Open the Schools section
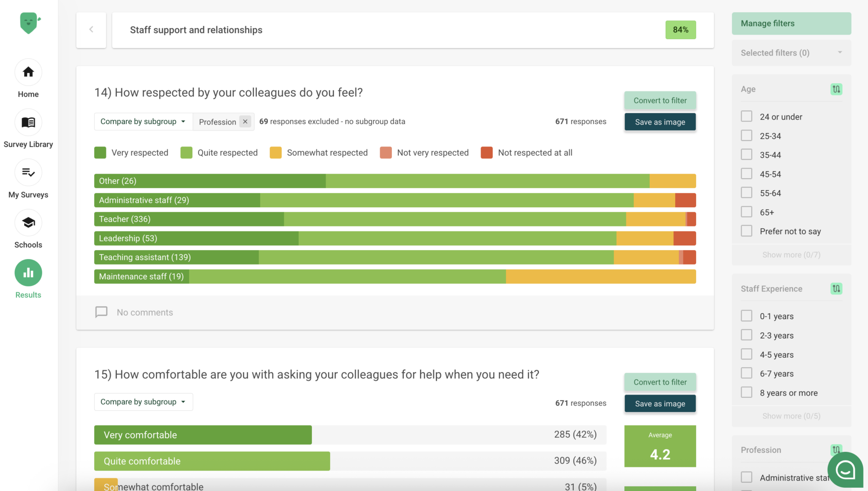The image size is (868, 491). (28, 223)
